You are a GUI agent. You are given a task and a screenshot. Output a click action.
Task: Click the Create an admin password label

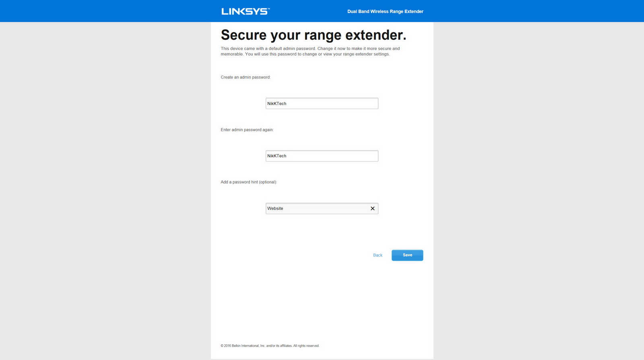coord(246,77)
